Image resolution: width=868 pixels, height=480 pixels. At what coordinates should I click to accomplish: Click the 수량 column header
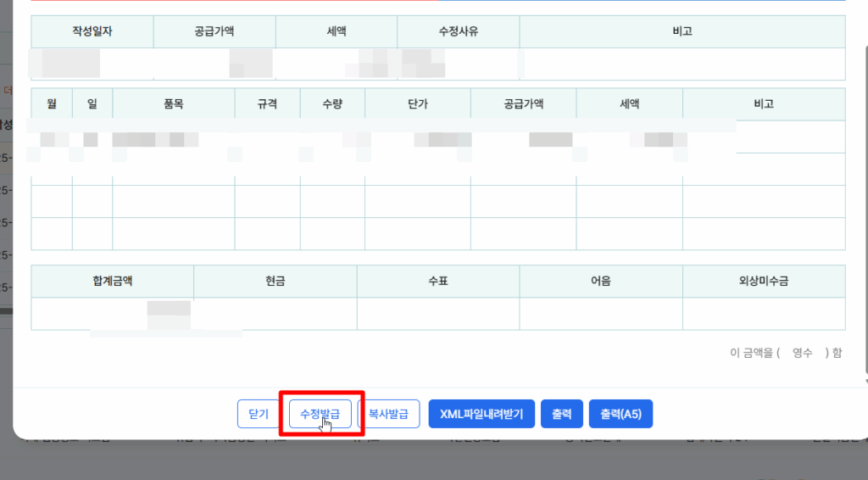[x=332, y=104]
